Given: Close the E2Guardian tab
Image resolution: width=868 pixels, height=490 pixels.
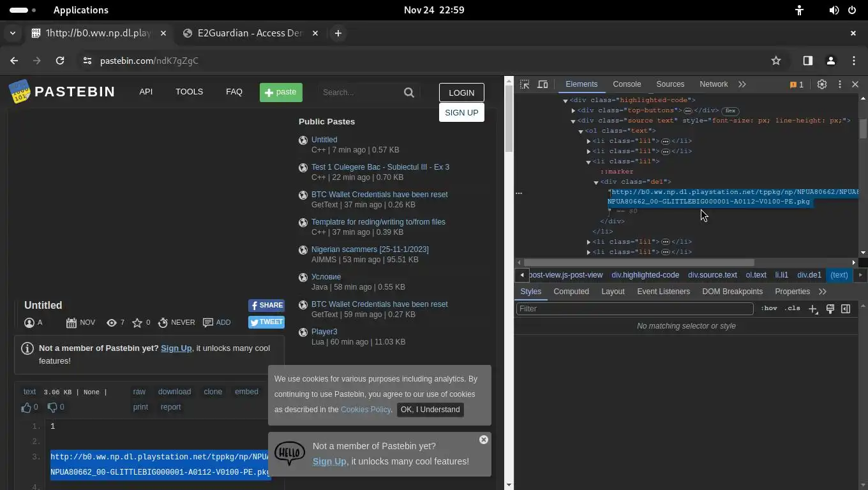Looking at the screenshot, I should 315,33.
